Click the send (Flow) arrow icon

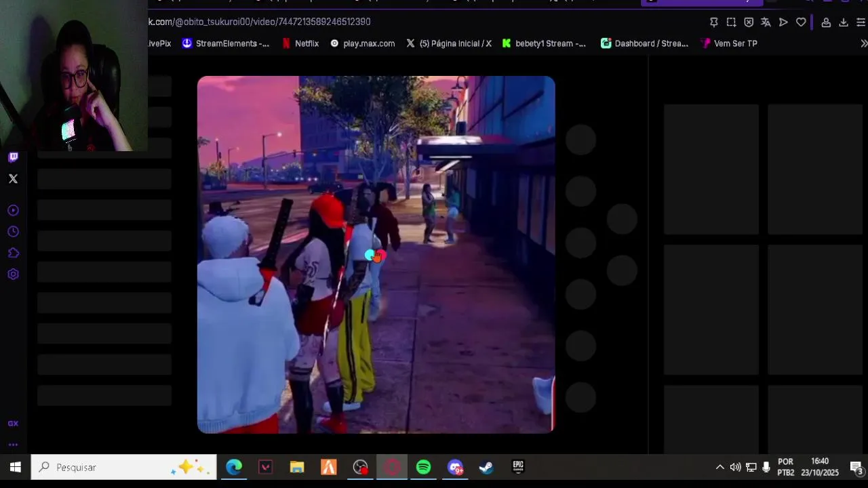[x=783, y=22]
